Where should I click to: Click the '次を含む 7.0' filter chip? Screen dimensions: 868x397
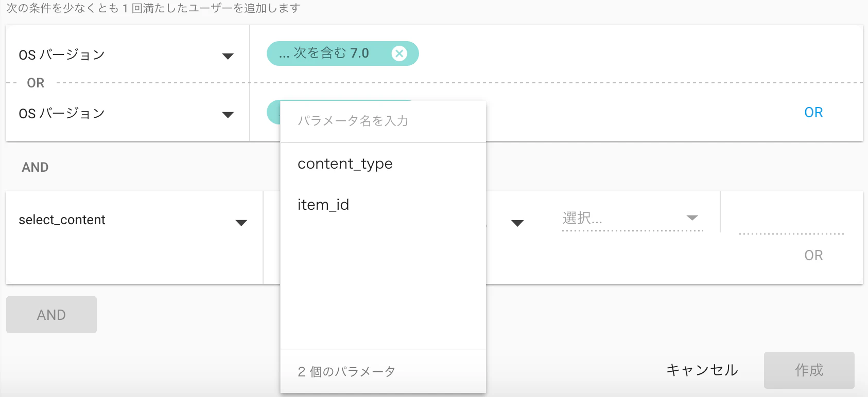click(x=342, y=53)
